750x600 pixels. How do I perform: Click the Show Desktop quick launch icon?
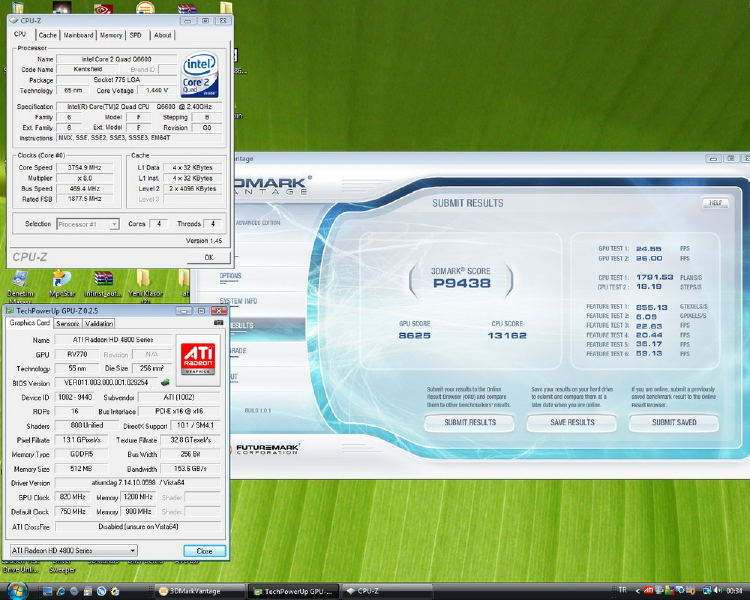[x=47, y=591]
